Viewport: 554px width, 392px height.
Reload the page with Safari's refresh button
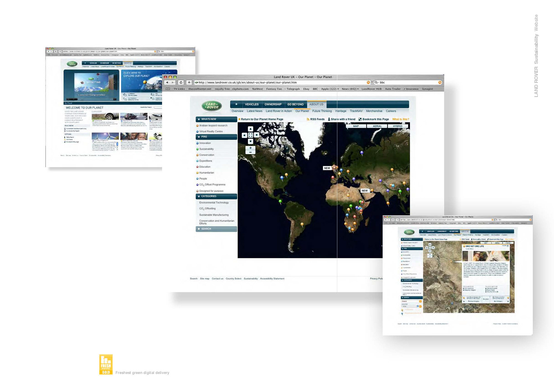pyautogui.click(x=181, y=83)
